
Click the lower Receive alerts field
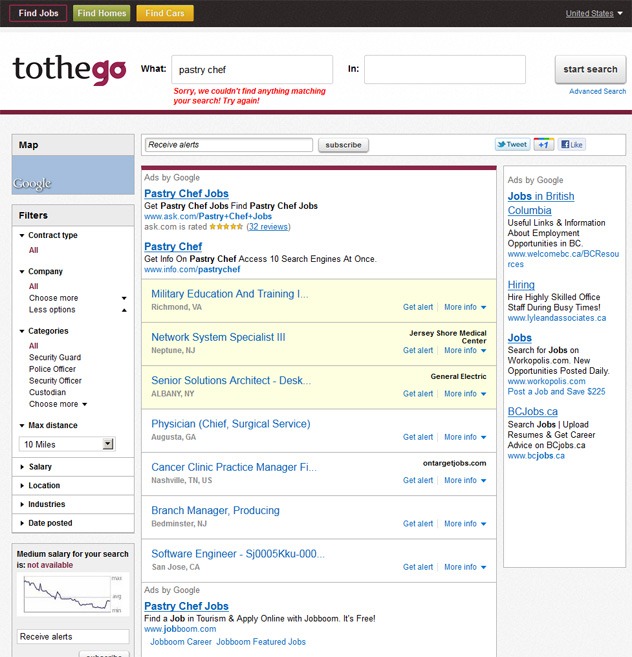pyautogui.click(x=73, y=636)
